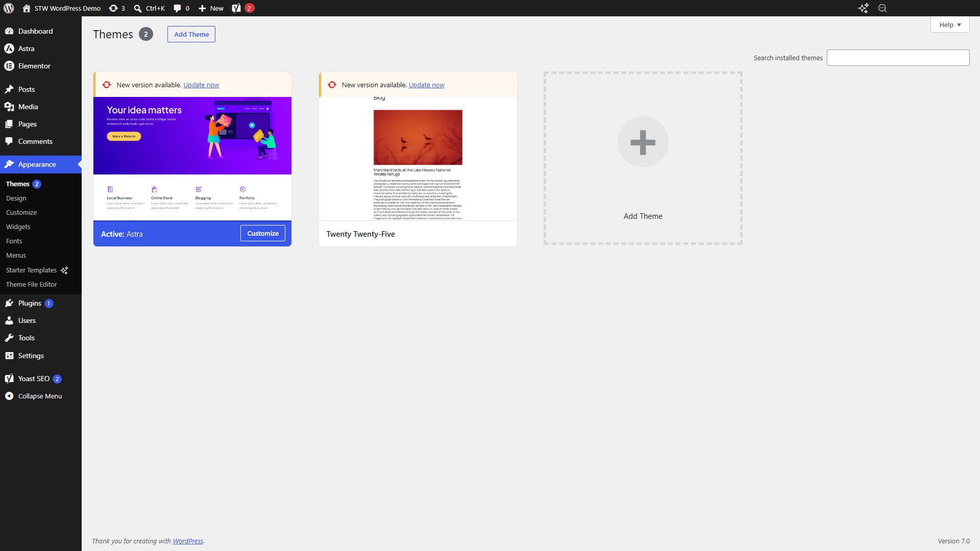Click the Settings sliders icon

click(9, 356)
